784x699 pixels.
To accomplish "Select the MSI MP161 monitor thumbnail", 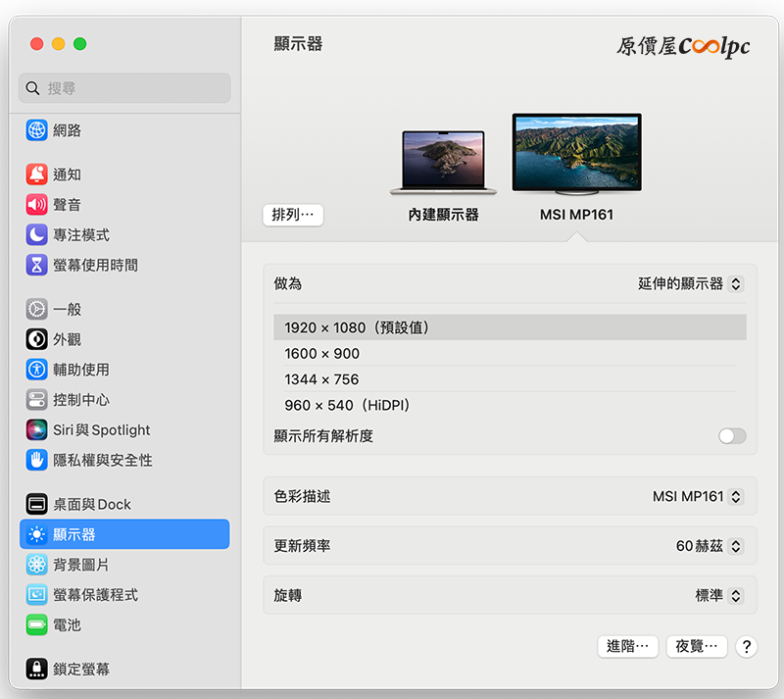I will coord(576,154).
